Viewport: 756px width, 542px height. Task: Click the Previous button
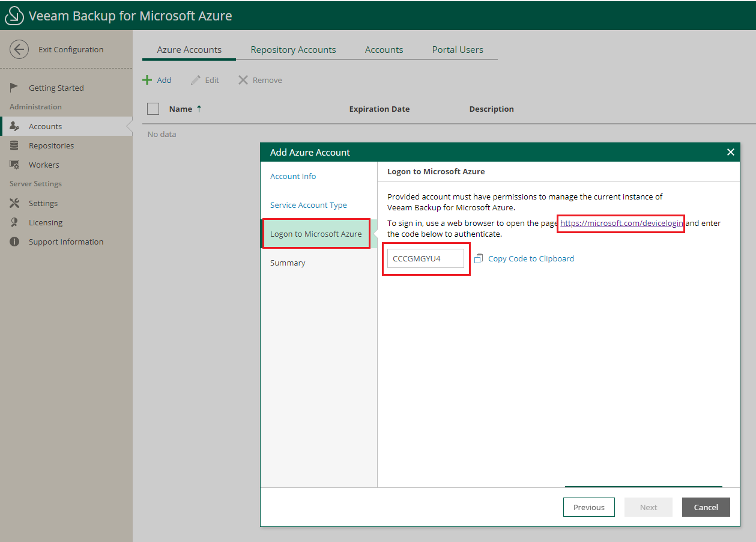point(588,507)
